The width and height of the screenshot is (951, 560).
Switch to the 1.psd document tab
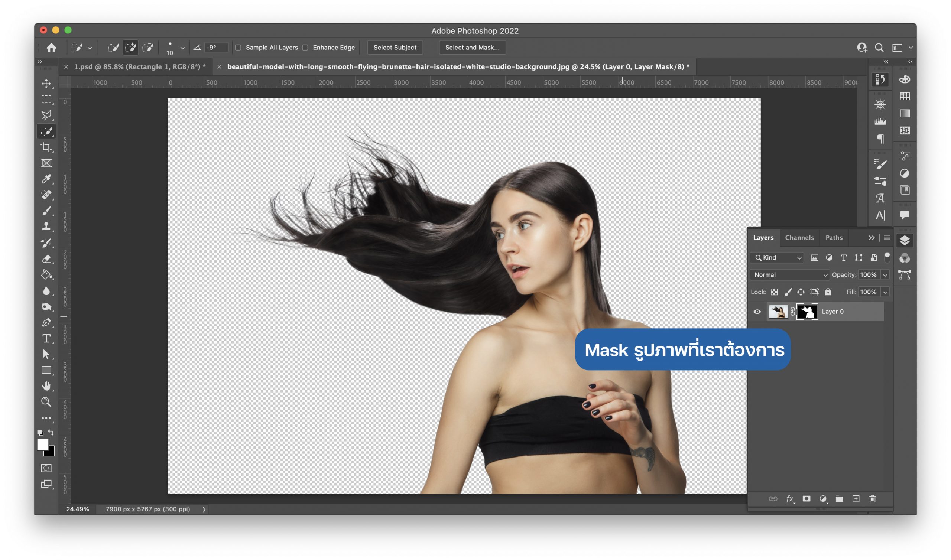pyautogui.click(x=140, y=67)
